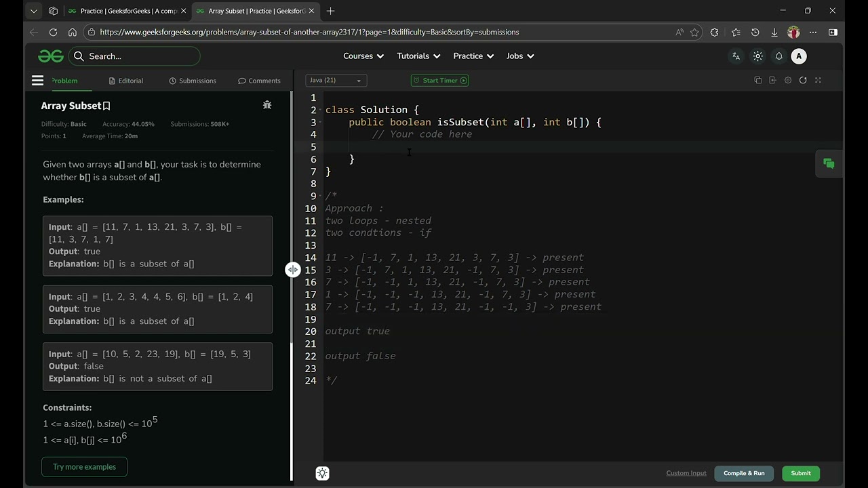The width and height of the screenshot is (868, 488).
Task: Add this page to favorites
Action: click(x=694, y=32)
